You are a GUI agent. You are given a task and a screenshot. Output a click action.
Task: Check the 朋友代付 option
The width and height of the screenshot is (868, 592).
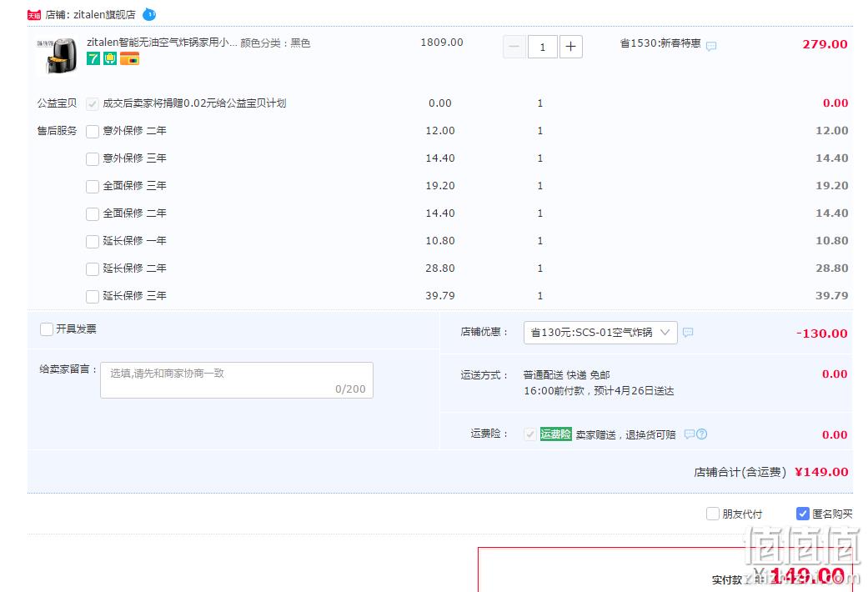(712, 514)
